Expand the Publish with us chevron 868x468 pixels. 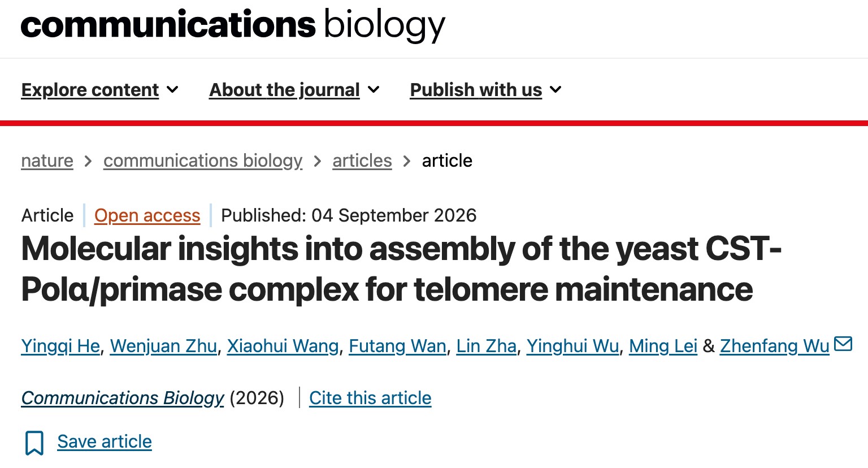(x=555, y=90)
